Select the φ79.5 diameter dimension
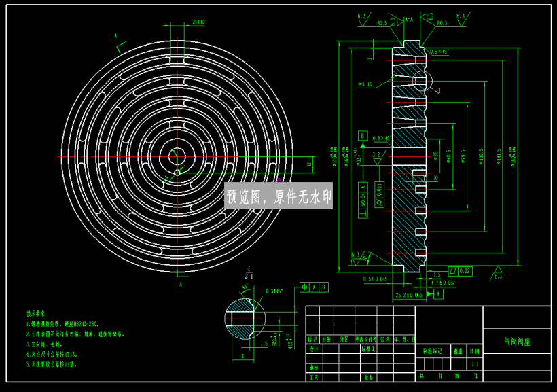The width and height of the screenshot is (557, 392). click(463, 156)
